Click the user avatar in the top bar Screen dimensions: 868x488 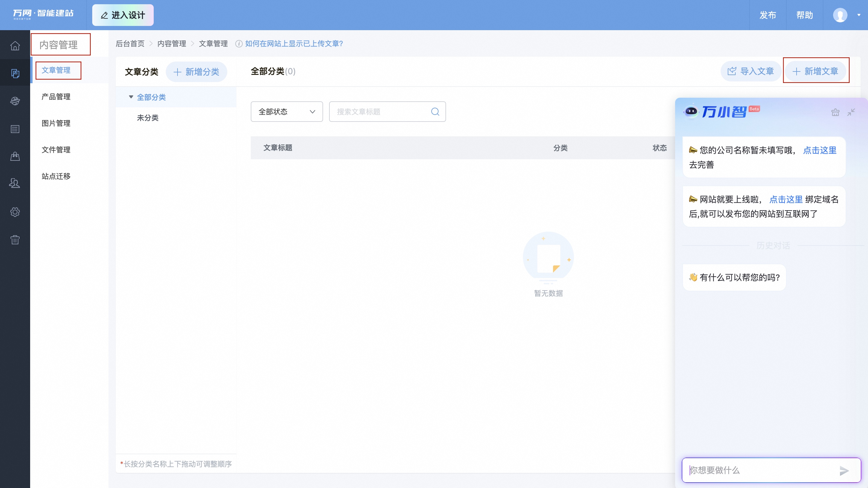(840, 15)
